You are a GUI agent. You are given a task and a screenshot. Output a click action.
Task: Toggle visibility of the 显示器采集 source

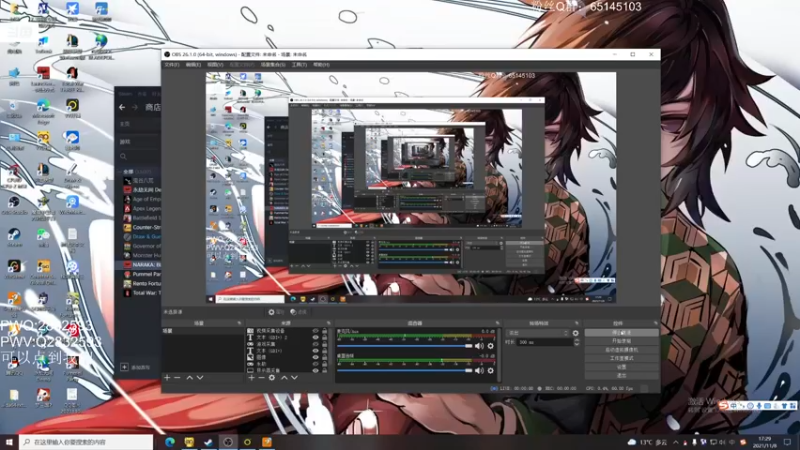coord(315,370)
